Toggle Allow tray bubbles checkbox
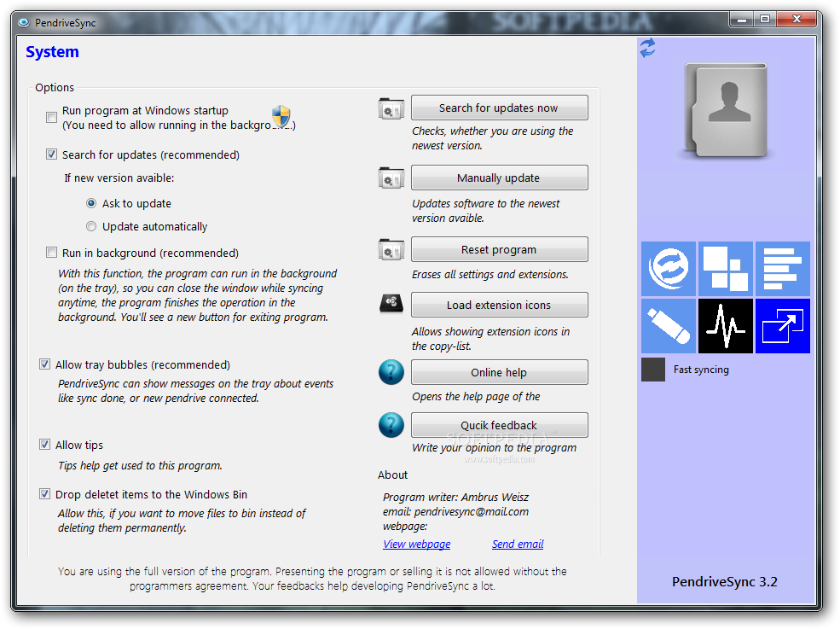The height and width of the screenshot is (629, 840). [45, 364]
